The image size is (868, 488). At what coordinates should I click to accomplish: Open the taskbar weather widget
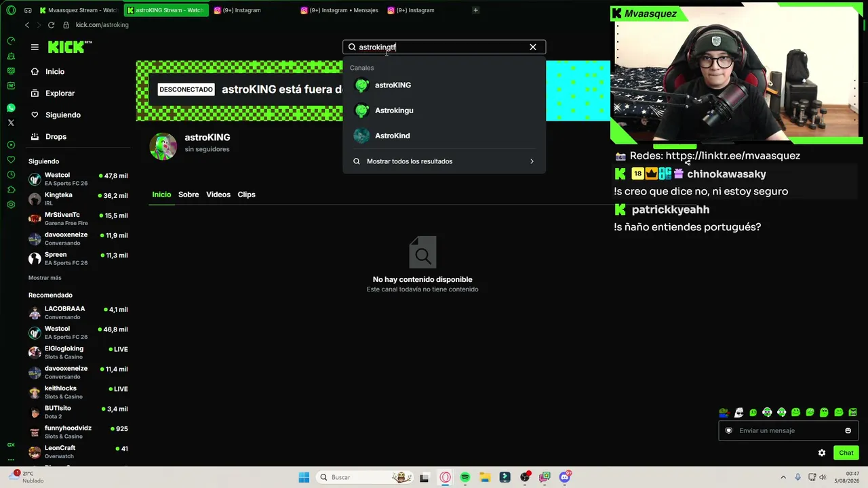click(28, 477)
